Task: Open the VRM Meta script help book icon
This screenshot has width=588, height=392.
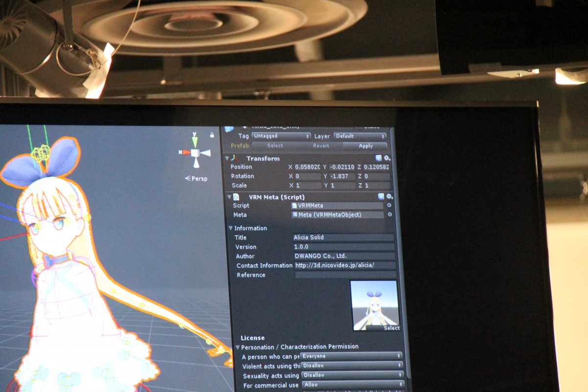Action: pyautogui.click(x=381, y=196)
